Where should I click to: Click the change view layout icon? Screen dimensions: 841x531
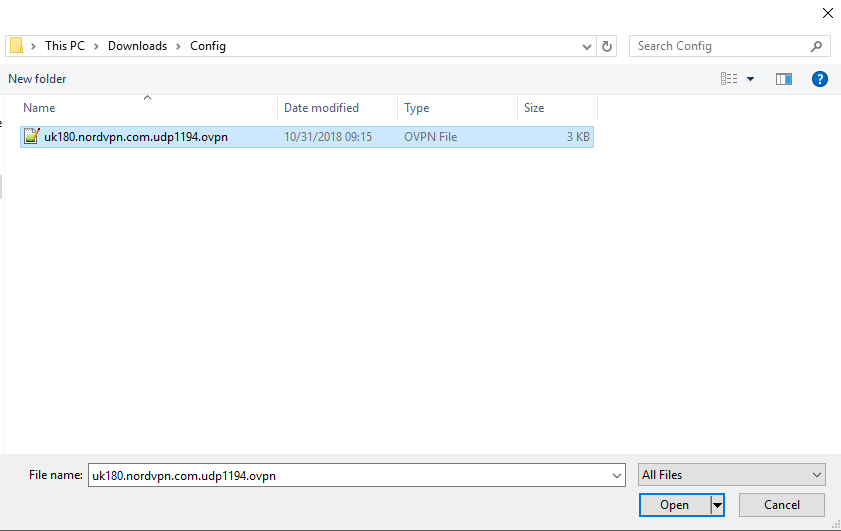pyautogui.click(x=729, y=79)
